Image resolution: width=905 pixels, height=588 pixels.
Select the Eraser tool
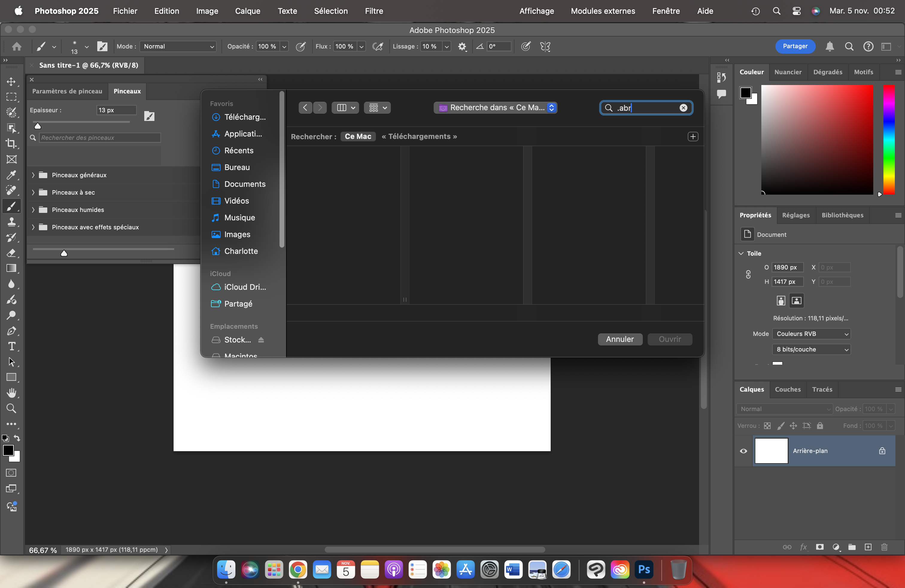12,253
